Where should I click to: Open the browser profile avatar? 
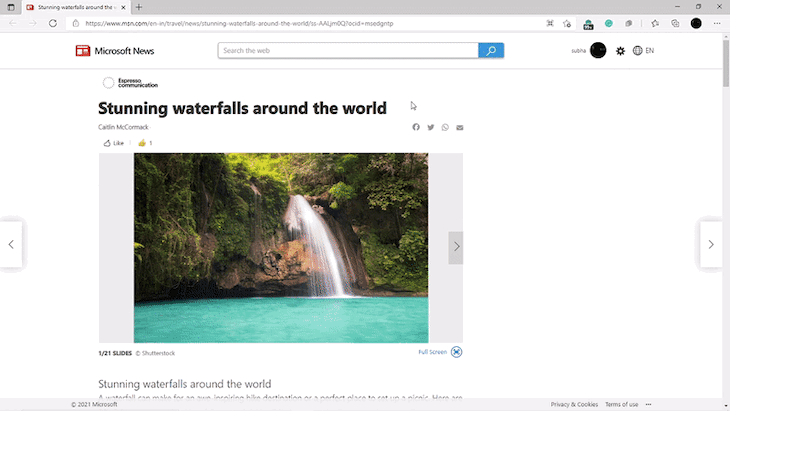[696, 23]
